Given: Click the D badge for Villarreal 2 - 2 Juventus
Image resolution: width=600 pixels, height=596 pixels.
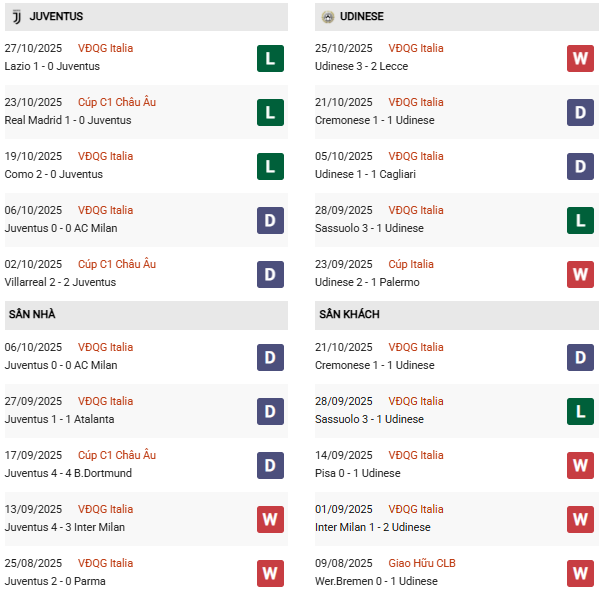Looking at the screenshot, I should pyautogui.click(x=270, y=274).
